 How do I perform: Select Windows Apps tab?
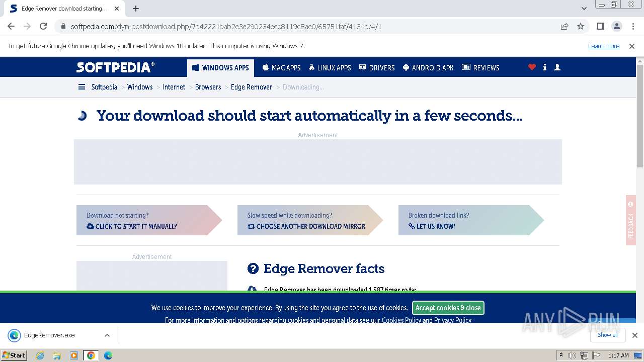[x=220, y=67]
